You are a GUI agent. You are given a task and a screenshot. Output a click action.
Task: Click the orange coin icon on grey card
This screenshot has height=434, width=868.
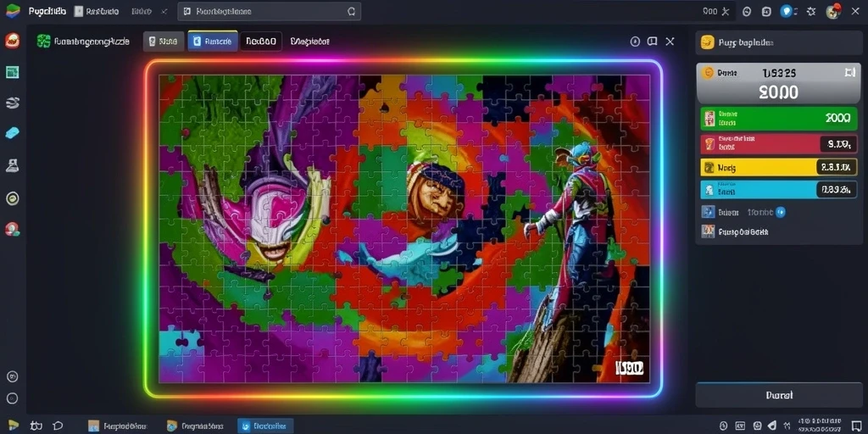tap(708, 73)
